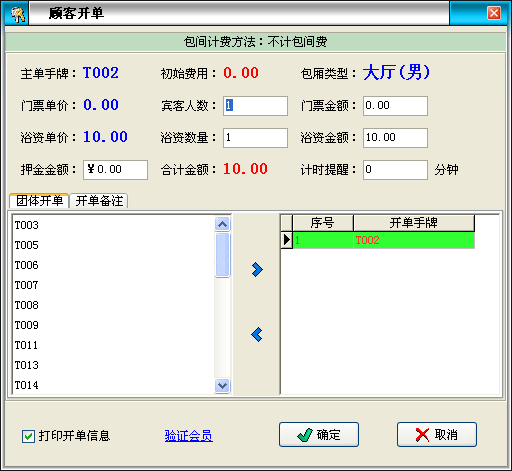The height and width of the screenshot is (471, 512).
Task: Click the scroll-down arrow of the tag list
Action: 222,386
